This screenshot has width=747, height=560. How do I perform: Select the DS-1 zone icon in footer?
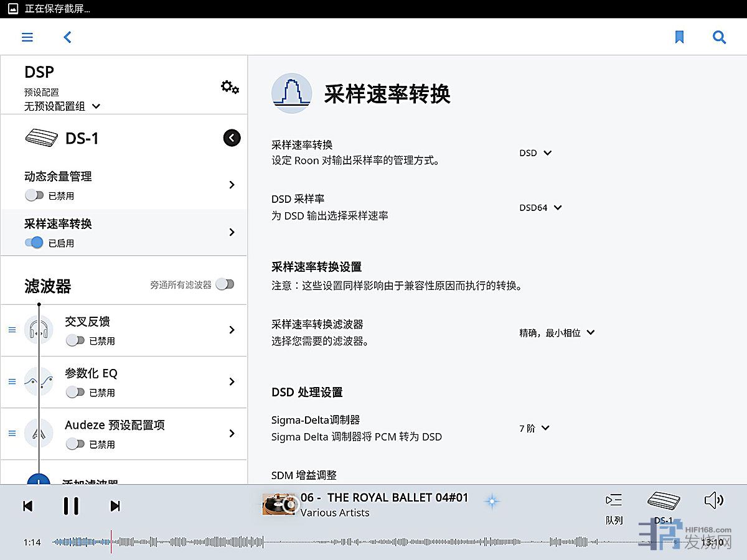(664, 505)
